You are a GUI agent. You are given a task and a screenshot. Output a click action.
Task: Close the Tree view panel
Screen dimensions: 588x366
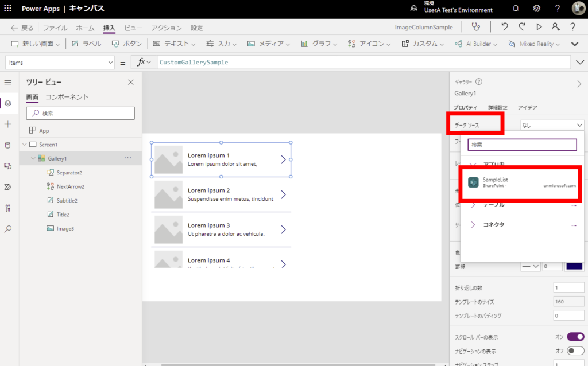pyautogui.click(x=130, y=82)
